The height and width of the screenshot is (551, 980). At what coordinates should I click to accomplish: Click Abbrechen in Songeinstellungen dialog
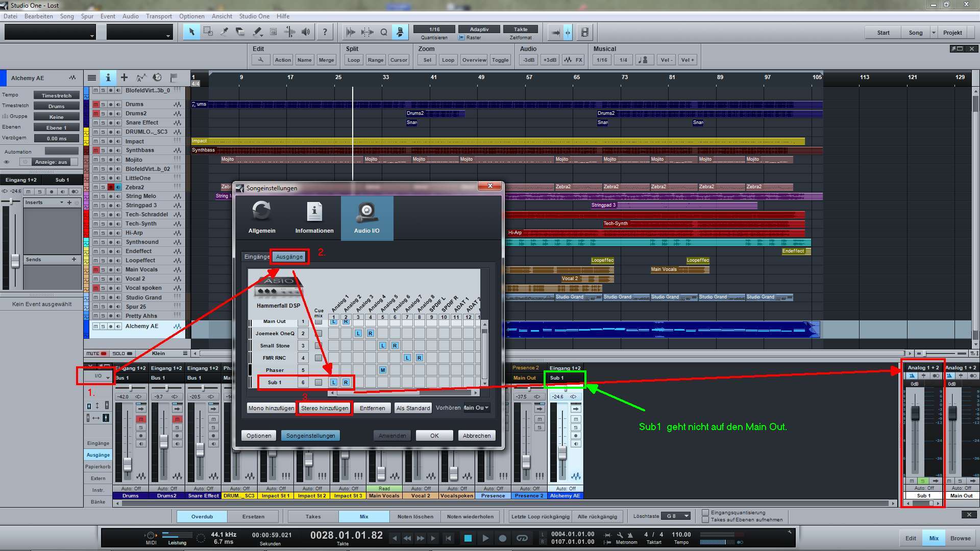pyautogui.click(x=477, y=436)
